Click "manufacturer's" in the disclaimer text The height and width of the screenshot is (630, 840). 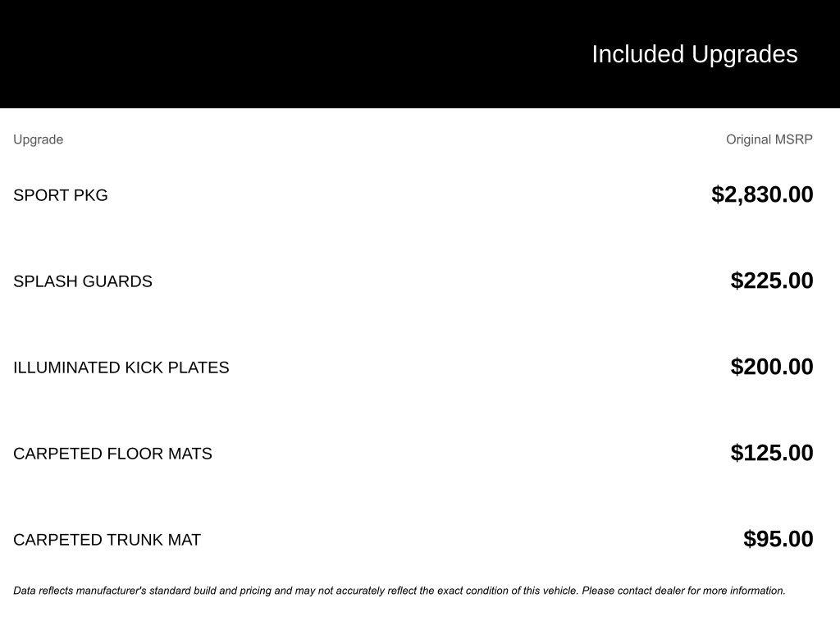tap(110, 591)
